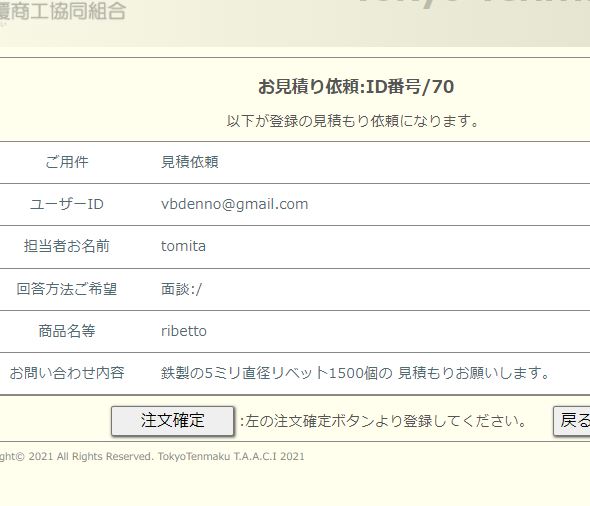Click the 面談:/ answer method value
This screenshot has height=506, width=590.
(181, 289)
